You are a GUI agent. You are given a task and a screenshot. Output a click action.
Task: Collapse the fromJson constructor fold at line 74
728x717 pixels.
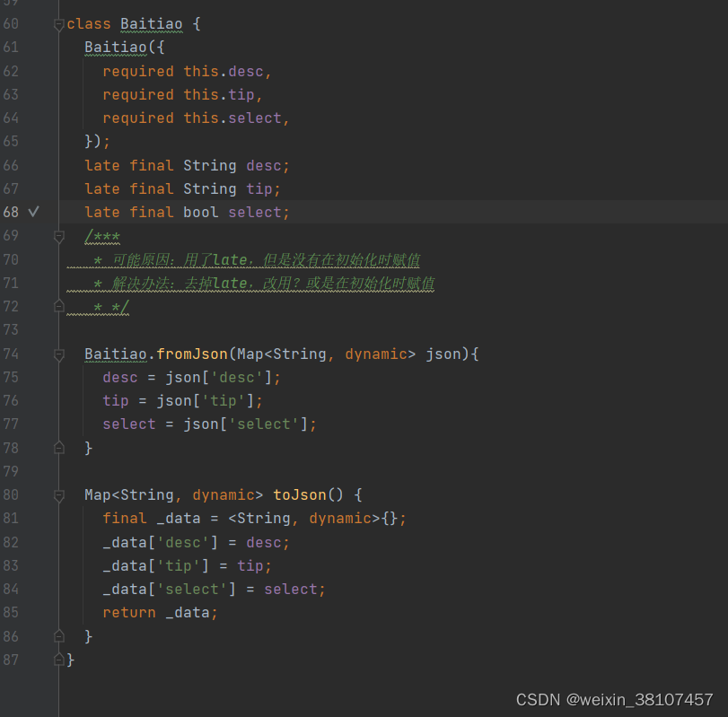click(x=59, y=355)
